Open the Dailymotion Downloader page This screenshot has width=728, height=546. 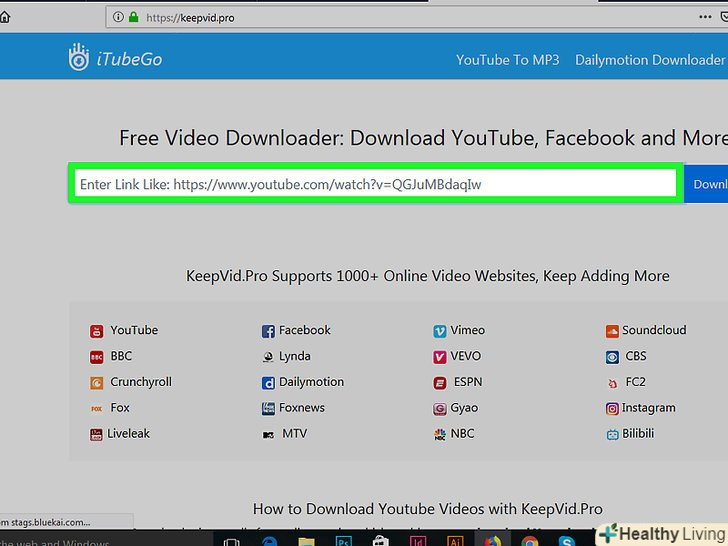point(650,60)
